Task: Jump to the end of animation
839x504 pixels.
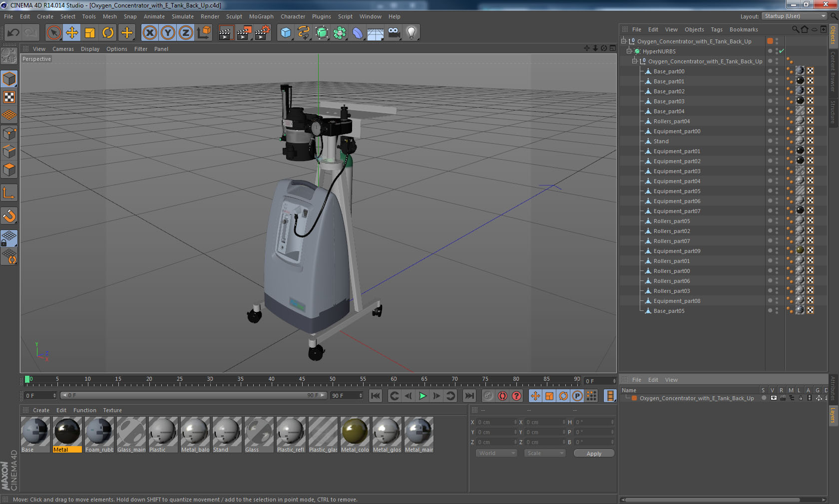Action: 469,396
